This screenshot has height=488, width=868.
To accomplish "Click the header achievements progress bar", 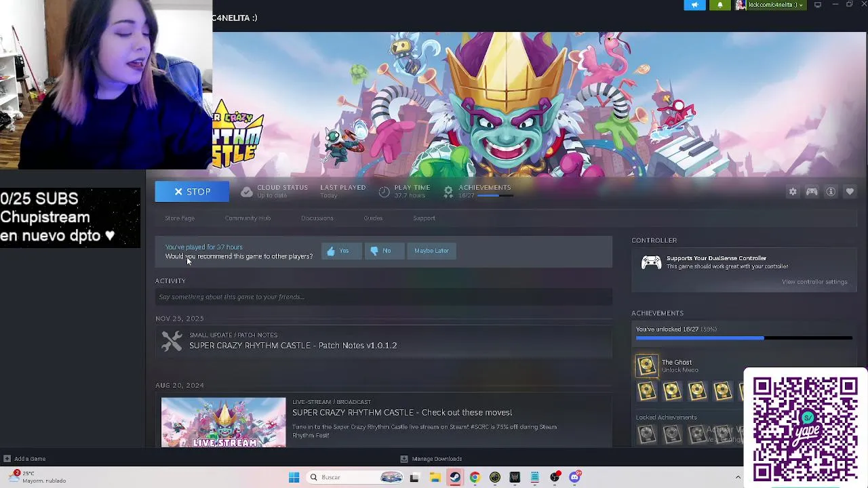I will point(495,196).
